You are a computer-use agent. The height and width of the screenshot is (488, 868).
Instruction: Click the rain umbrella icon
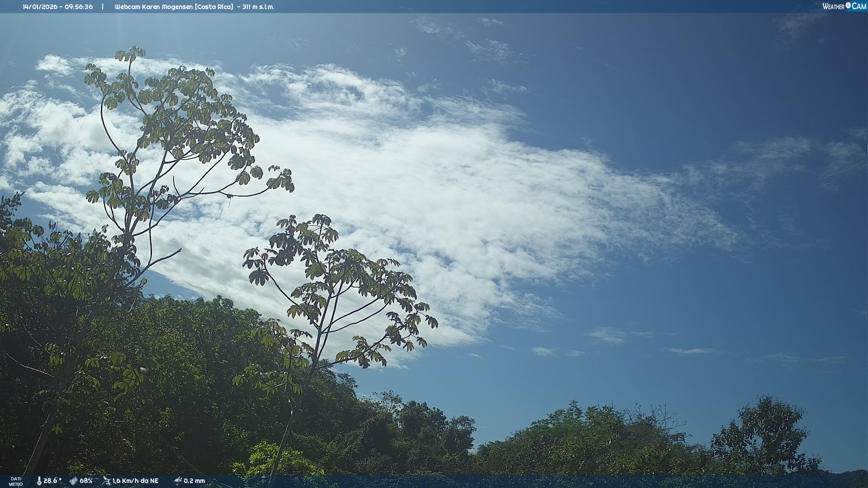coord(178,481)
